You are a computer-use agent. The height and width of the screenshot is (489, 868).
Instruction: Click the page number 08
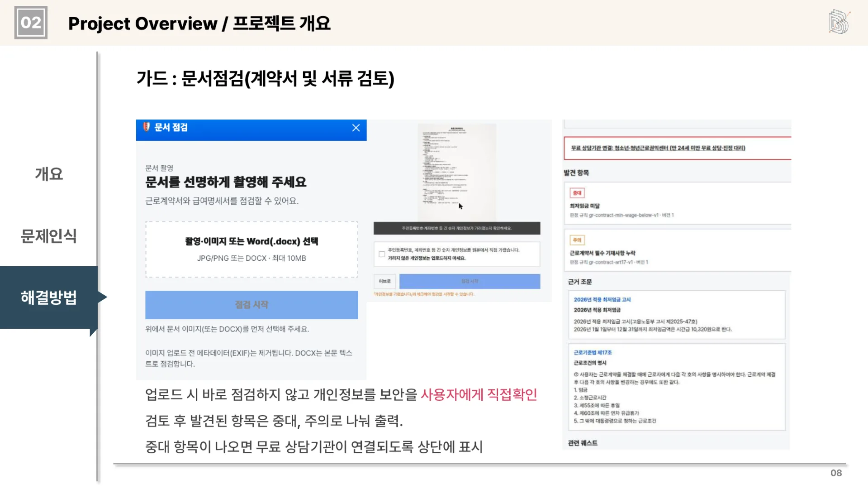point(836,473)
